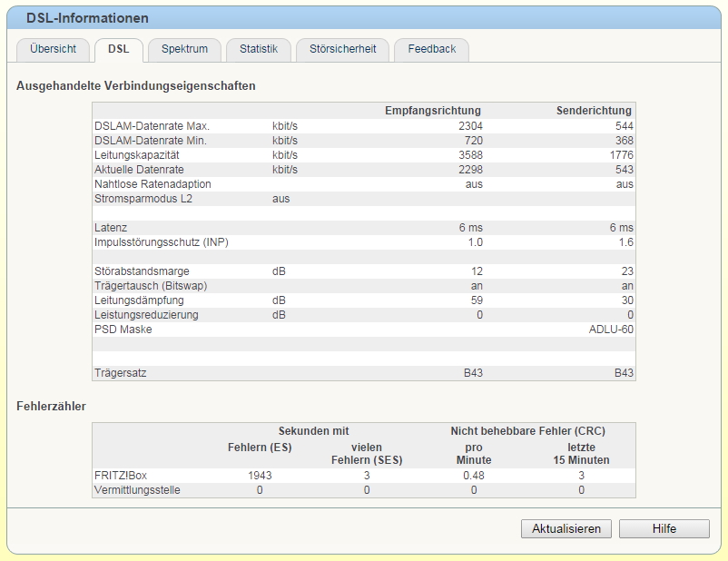Viewport: 728px width, 561px height.
Task: Go to the Störsicherheit tab
Action: [342, 49]
